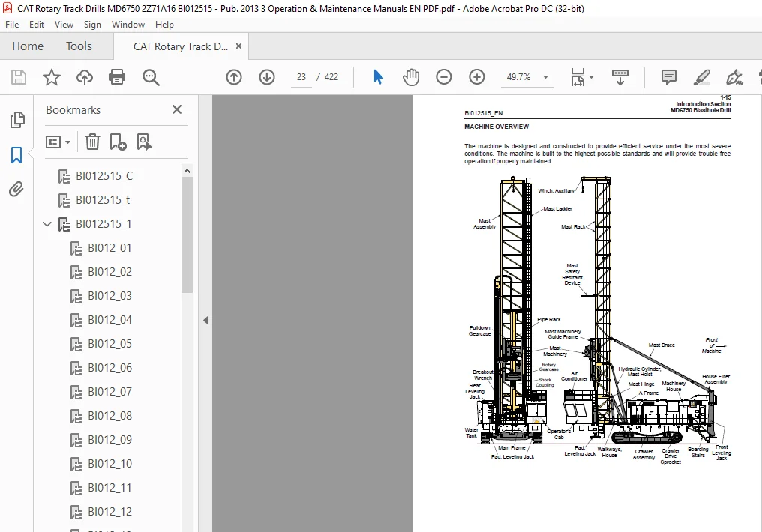
Task: Open page thumbnails panel
Action: coord(17,120)
